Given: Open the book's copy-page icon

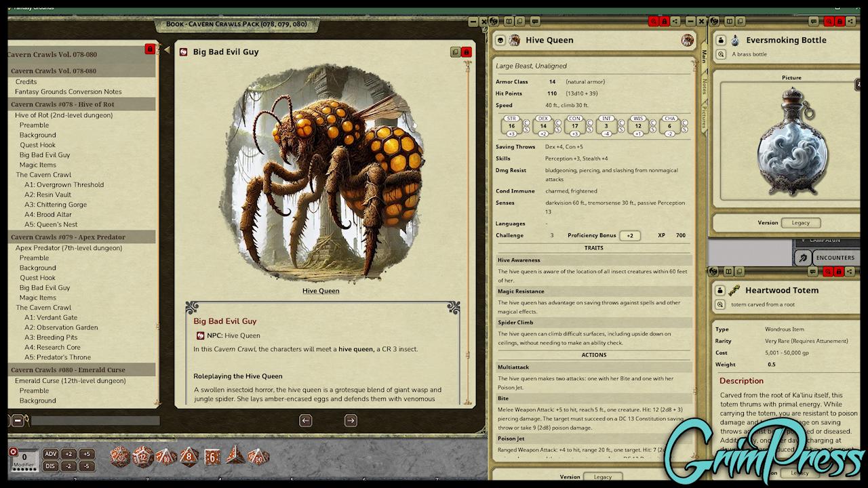Looking at the screenshot, I should [x=455, y=52].
